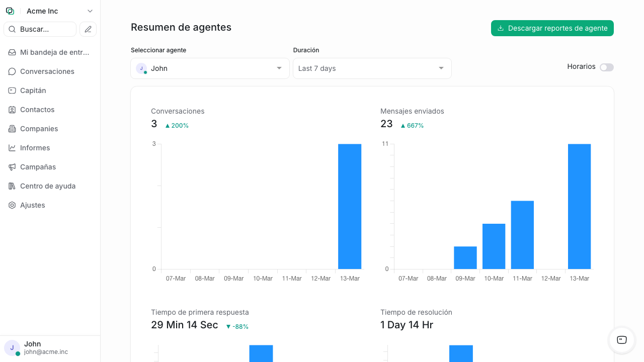Click inside the Buscar search field
The height and width of the screenshot is (362, 644).
[x=40, y=29]
